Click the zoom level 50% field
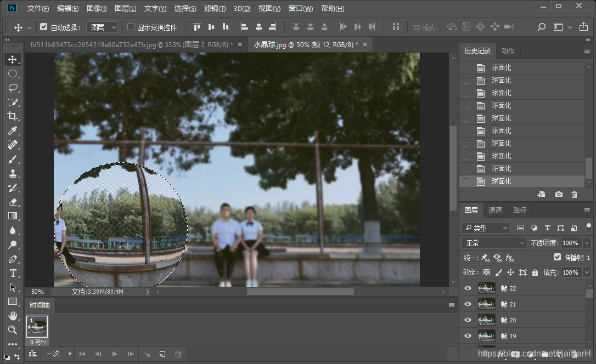 point(37,292)
